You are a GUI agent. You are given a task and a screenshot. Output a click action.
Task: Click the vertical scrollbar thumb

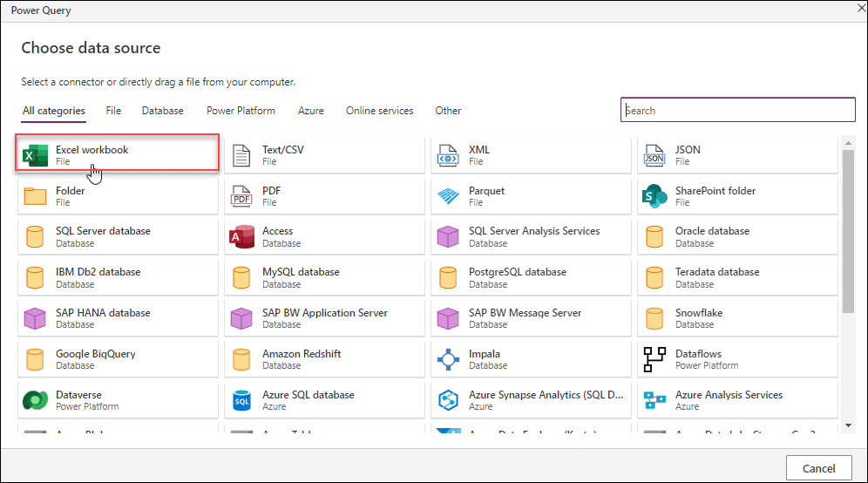[x=848, y=231]
